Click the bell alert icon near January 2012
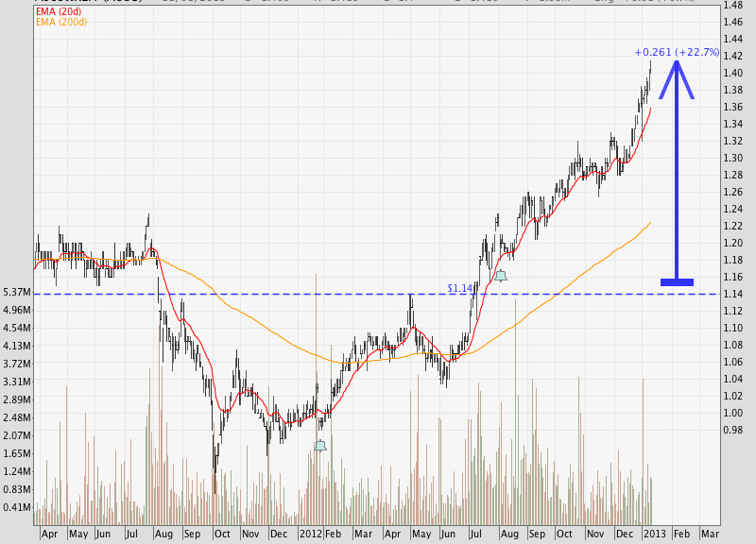 click(x=320, y=445)
